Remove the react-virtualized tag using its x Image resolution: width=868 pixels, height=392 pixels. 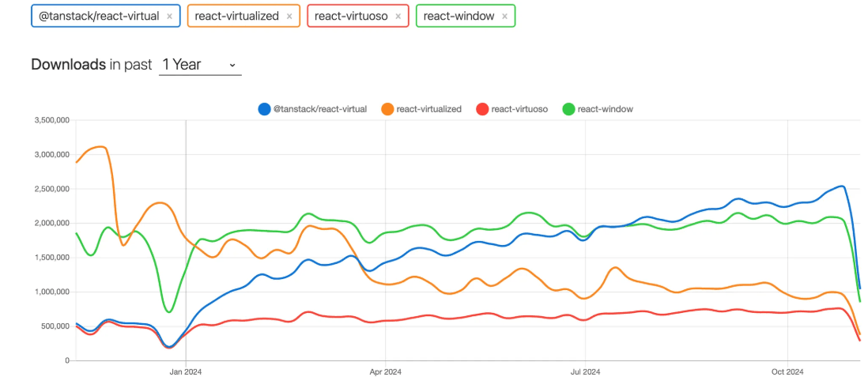pos(289,16)
